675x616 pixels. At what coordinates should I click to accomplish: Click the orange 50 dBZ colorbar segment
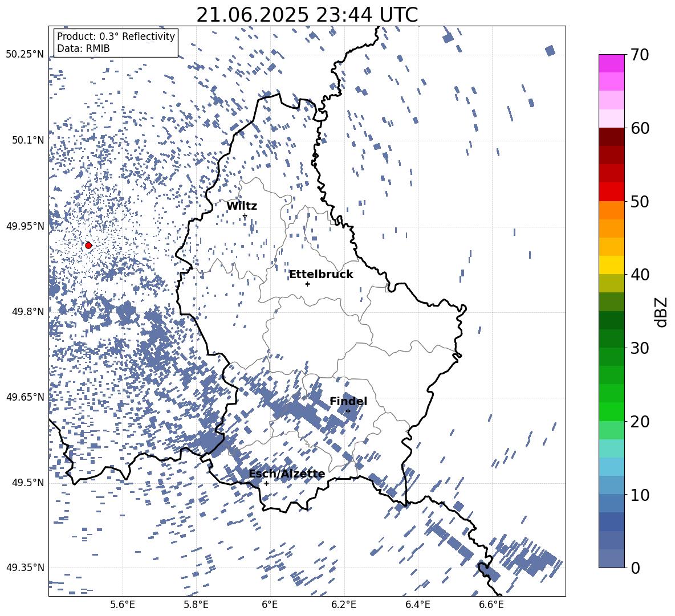[x=611, y=210]
